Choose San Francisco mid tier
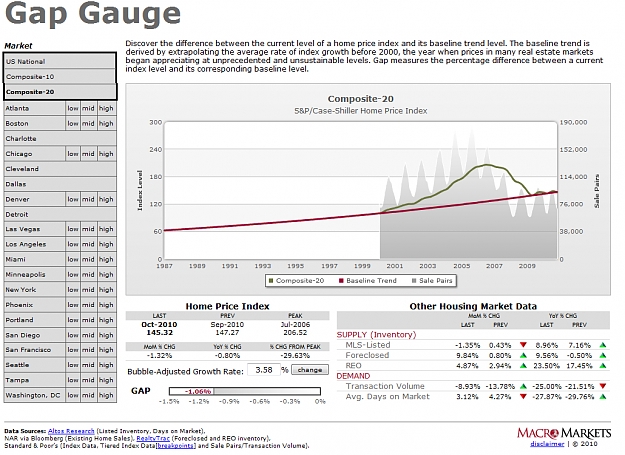The image size is (625, 455). tap(88, 350)
